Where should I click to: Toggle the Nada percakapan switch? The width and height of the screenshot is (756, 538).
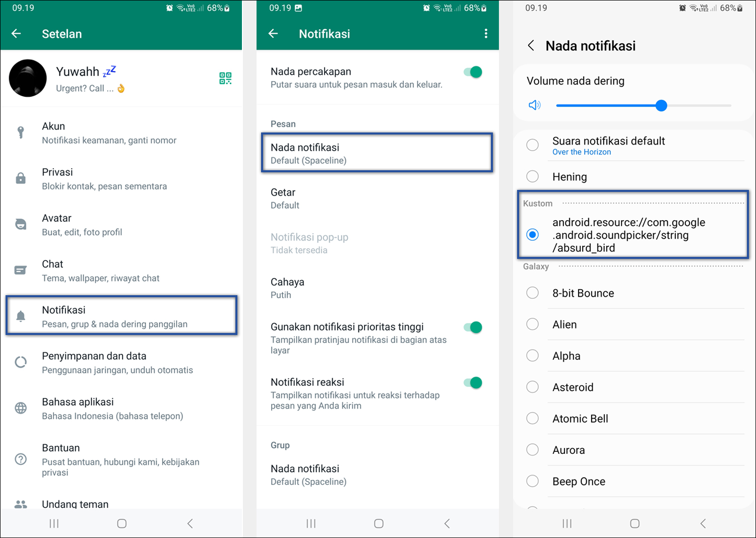[473, 72]
